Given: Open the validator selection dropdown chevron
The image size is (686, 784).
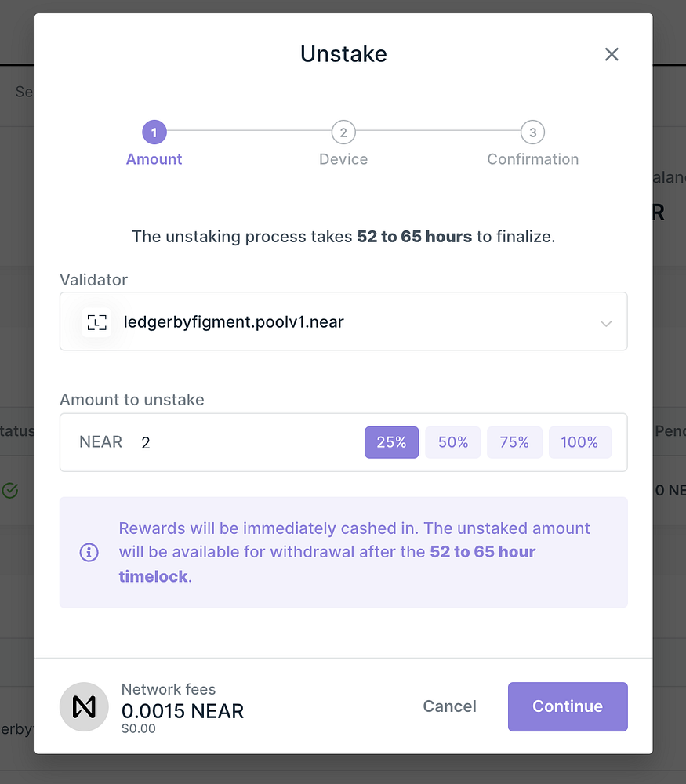Looking at the screenshot, I should 605,323.
